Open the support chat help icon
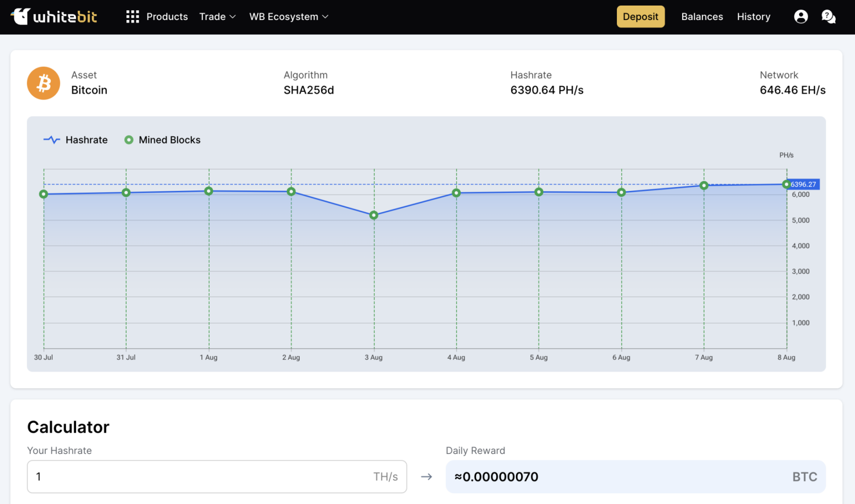Screen dimensions: 855x504 [x=828, y=17]
